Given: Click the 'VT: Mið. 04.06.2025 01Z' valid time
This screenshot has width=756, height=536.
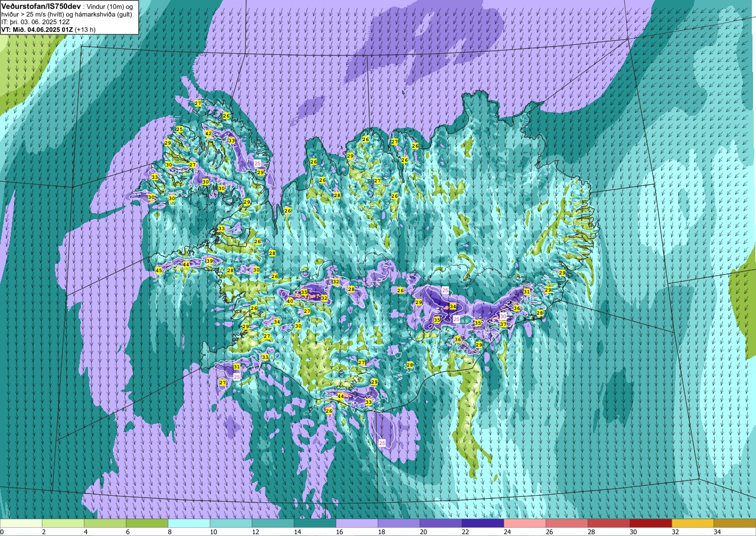Looking at the screenshot, I should [37, 30].
